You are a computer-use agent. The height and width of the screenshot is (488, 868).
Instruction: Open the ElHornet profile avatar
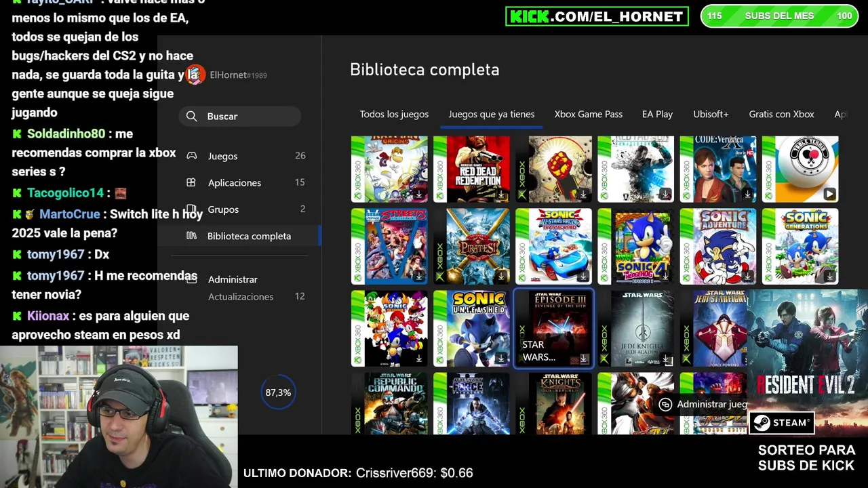point(195,75)
